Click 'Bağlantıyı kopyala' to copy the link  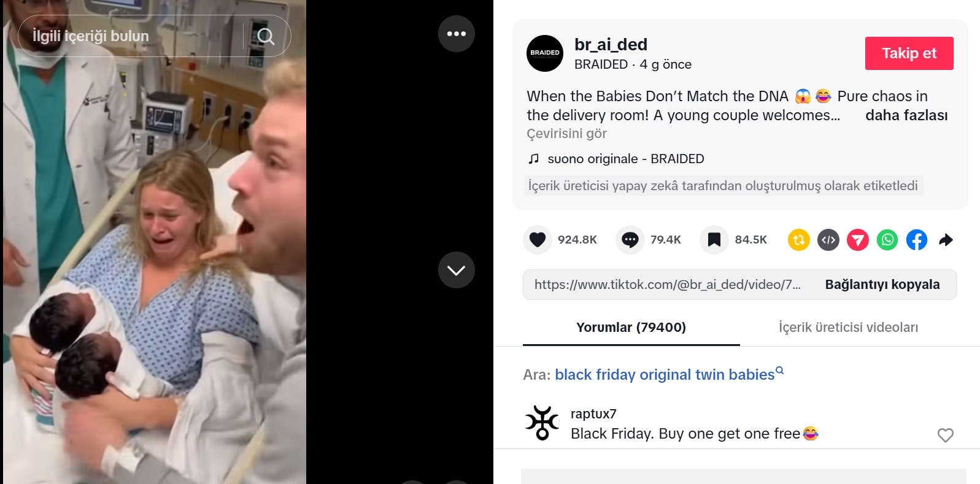pos(882,285)
